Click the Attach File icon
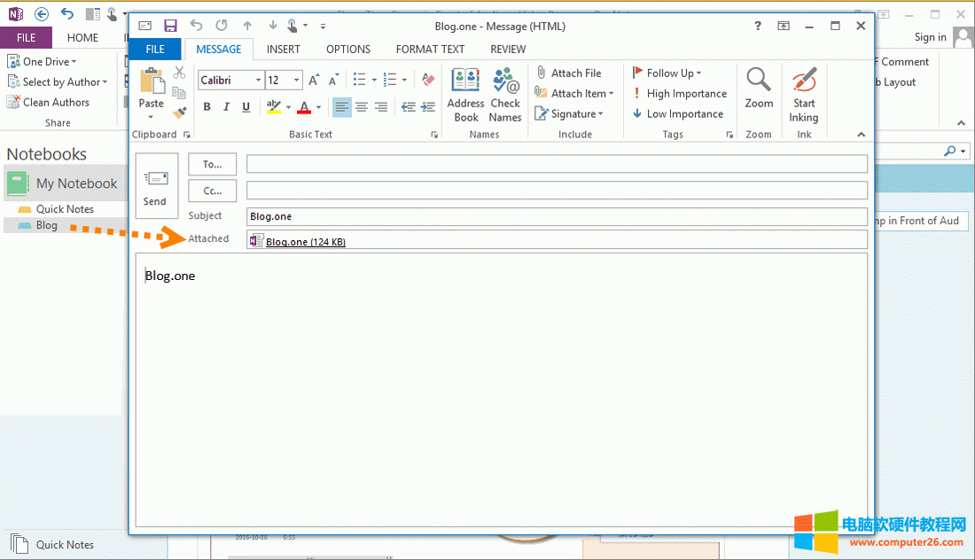Screen dimensions: 975x560 tap(541, 72)
